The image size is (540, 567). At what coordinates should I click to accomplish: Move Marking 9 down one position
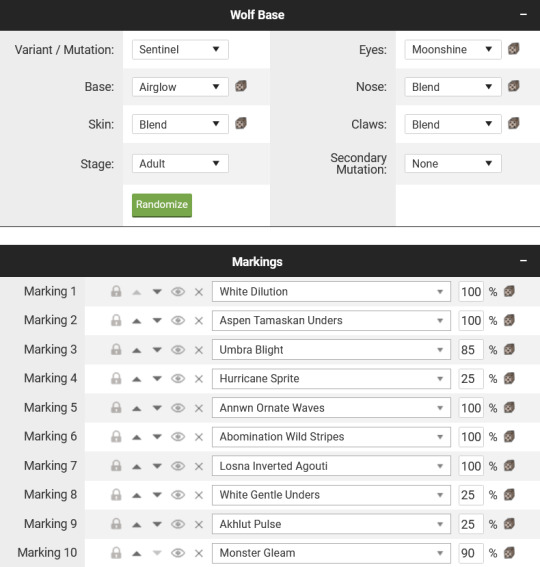pos(157,524)
